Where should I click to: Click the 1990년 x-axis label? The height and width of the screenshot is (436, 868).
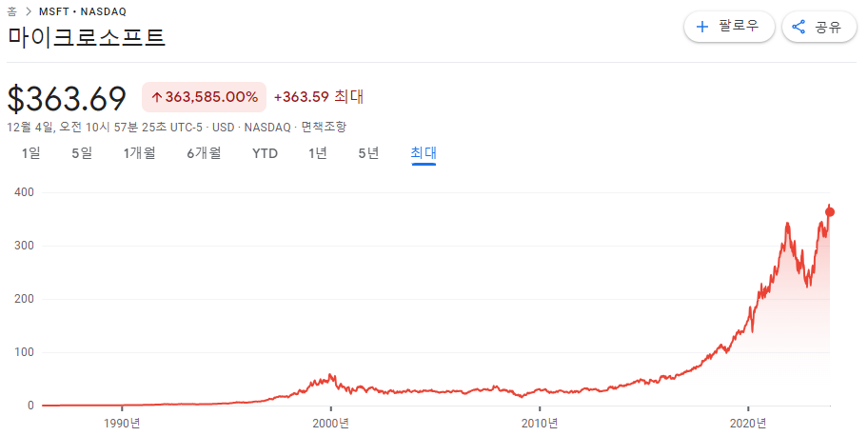click(x=123, y=424)
